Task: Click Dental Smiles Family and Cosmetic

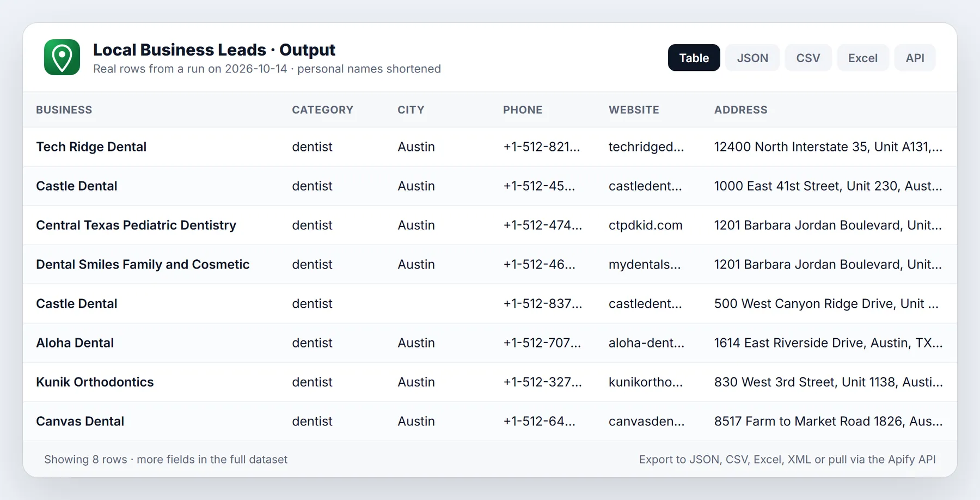Action: click(x=143, y=265)
